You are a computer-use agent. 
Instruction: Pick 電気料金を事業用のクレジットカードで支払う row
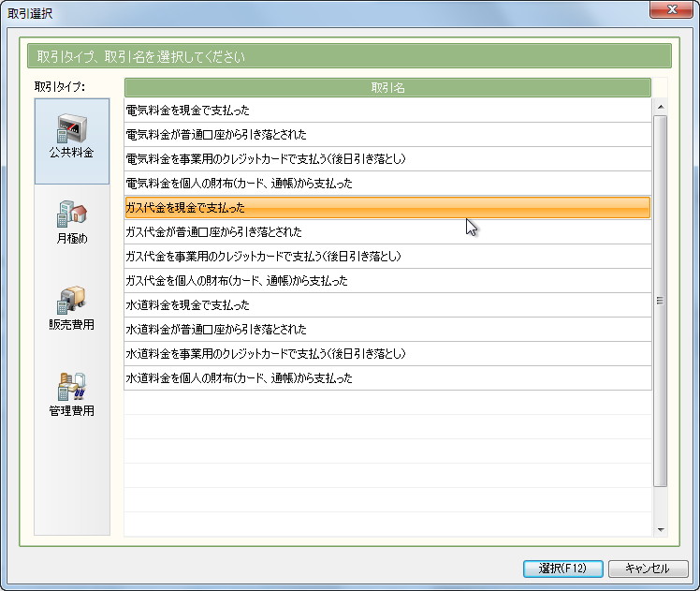click(387, 158)
